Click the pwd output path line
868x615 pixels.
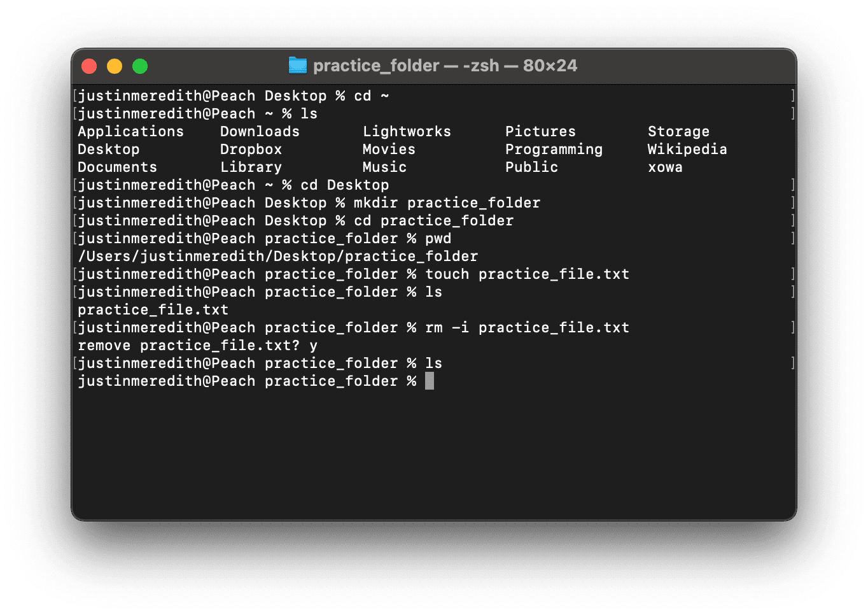(277, 256)
